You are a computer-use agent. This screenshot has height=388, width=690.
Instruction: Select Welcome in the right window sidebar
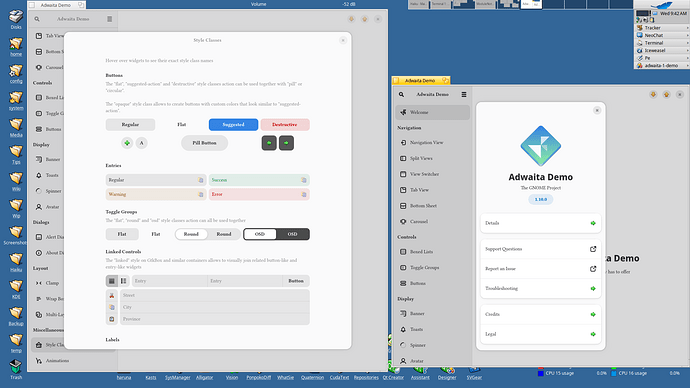[432, 112]
